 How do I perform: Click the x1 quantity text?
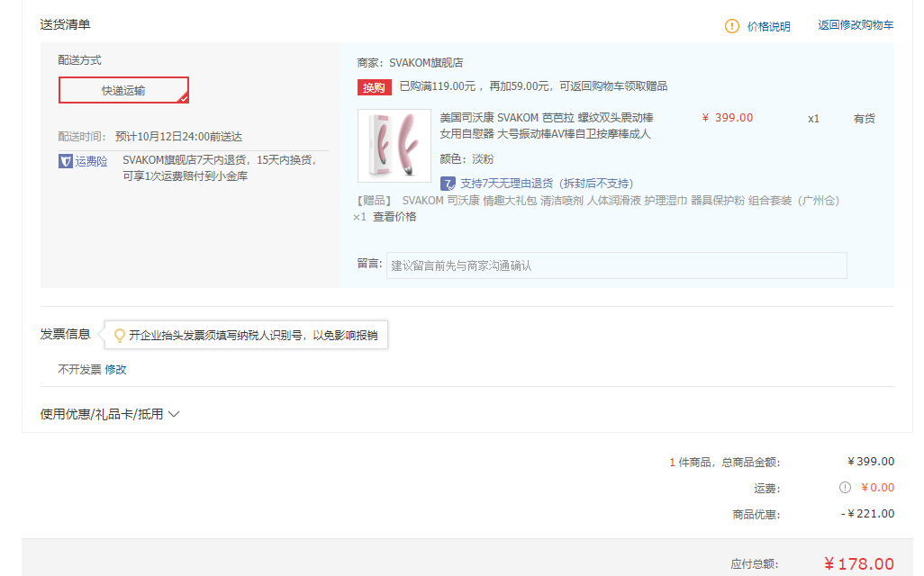tap(813, 119)
